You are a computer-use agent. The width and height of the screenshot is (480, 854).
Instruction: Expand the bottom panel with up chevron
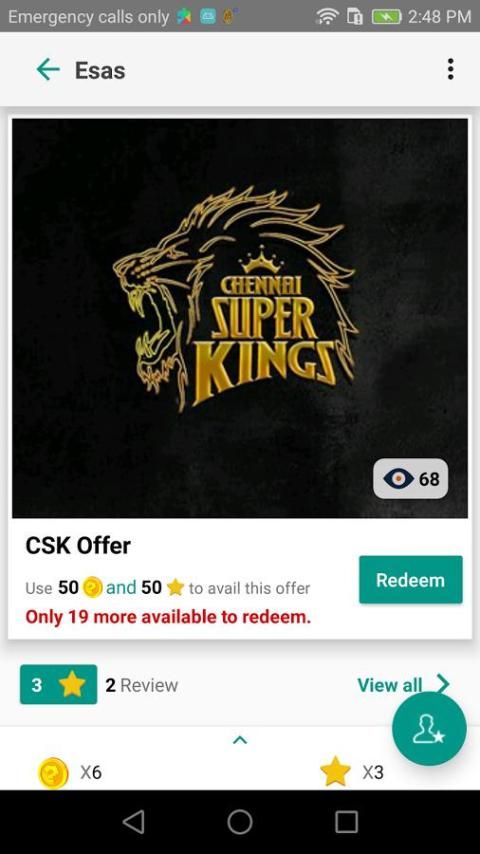[240, 740]
